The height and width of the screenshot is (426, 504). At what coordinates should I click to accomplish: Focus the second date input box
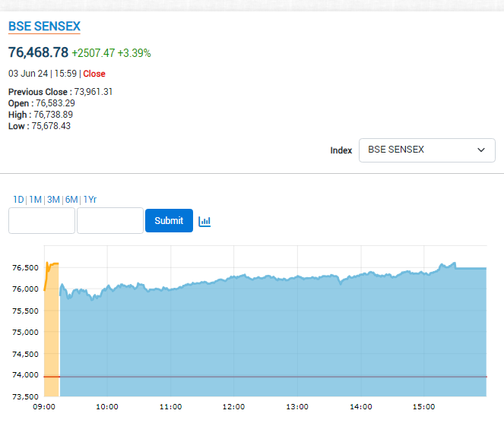(x=110, y=221)
